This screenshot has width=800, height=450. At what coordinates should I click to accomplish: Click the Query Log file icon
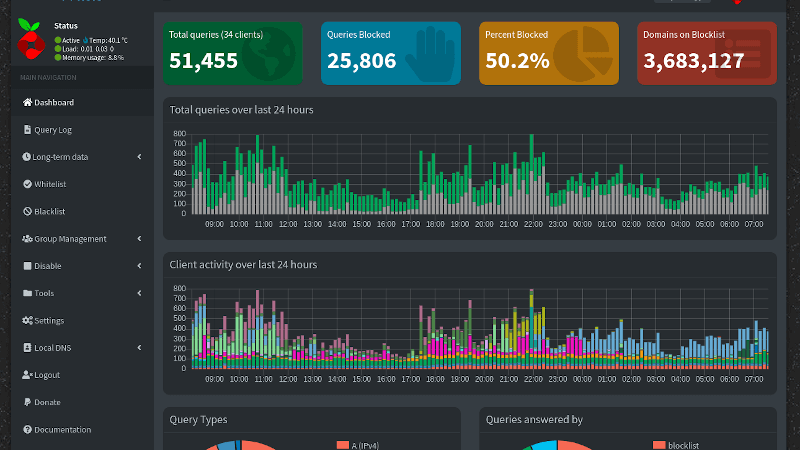tap(27, 130)
